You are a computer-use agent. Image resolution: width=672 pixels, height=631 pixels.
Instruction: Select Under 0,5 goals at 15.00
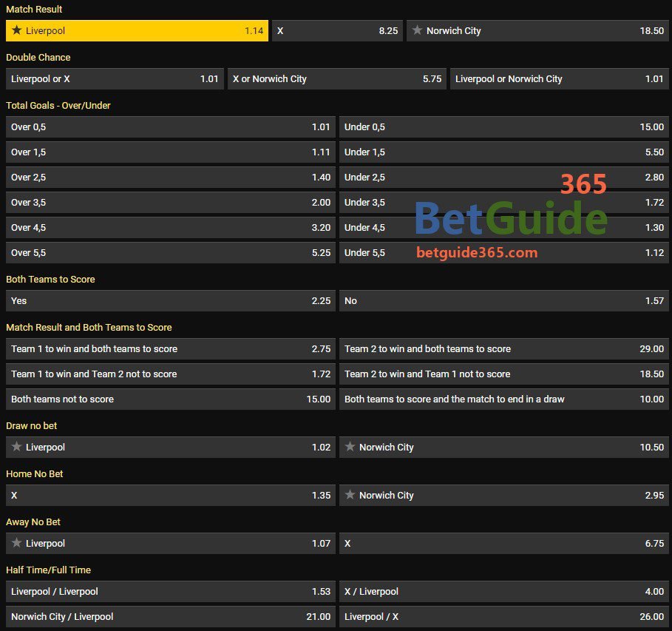[504, 127]
